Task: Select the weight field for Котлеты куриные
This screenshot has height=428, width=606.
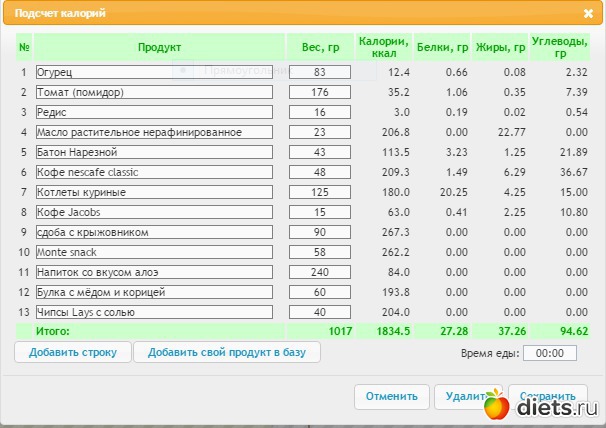Action: coord(320,192)
